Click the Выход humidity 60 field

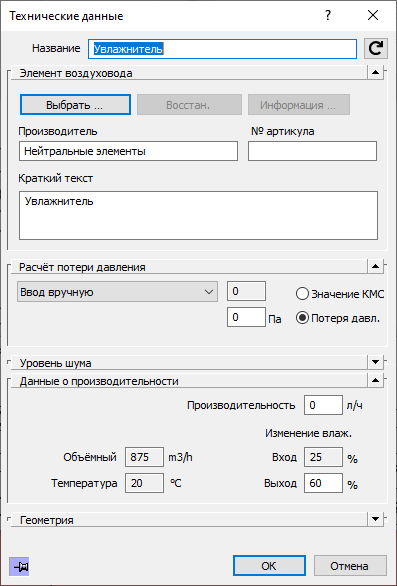tap(323, 483)
